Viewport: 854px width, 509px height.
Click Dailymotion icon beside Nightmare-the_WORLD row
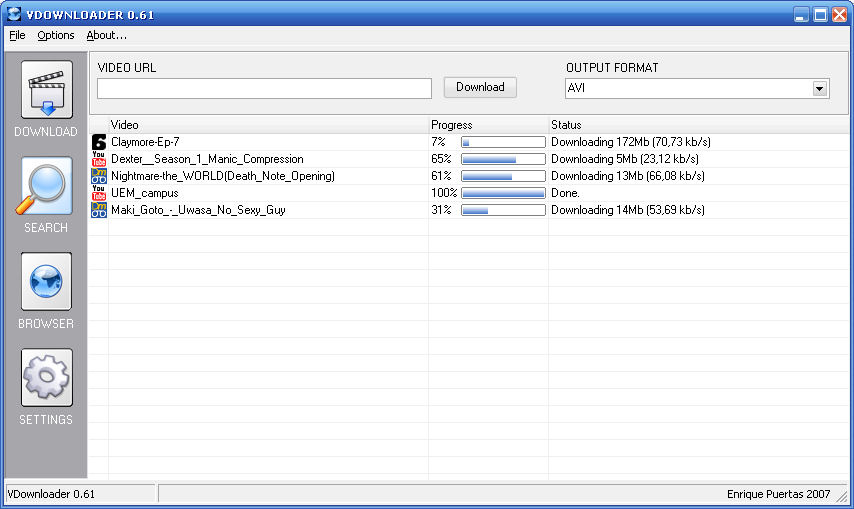coord(99,176)
